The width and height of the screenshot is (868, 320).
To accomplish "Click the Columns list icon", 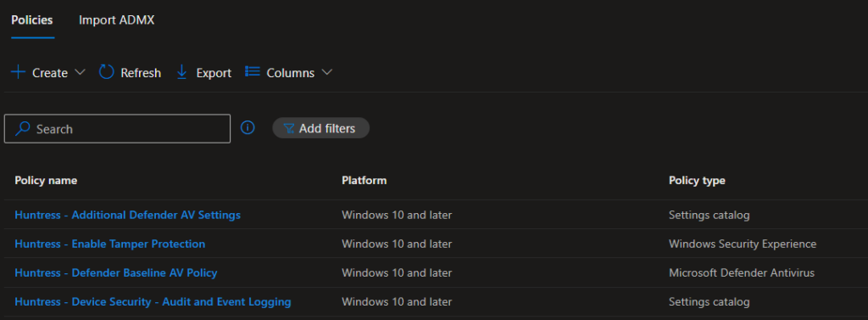I will [253, 72].
